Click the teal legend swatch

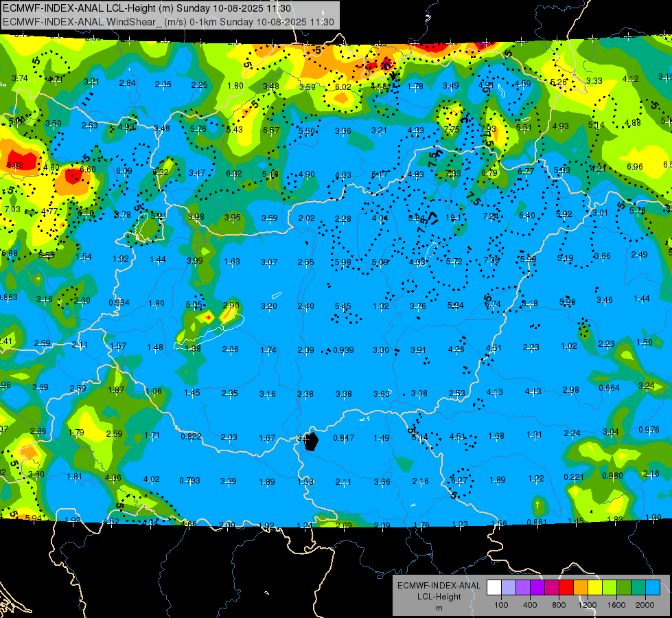click(x=638, y=588)
